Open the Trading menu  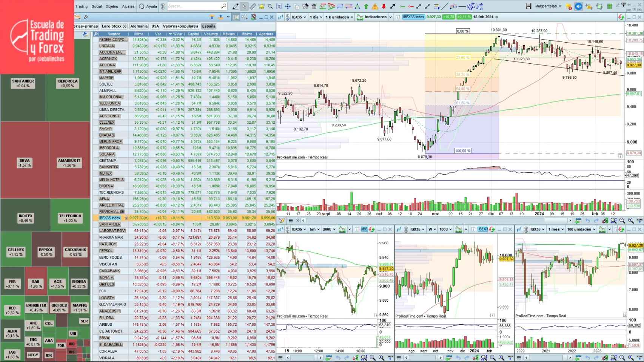pyautogui.click(x=81, y=6)
